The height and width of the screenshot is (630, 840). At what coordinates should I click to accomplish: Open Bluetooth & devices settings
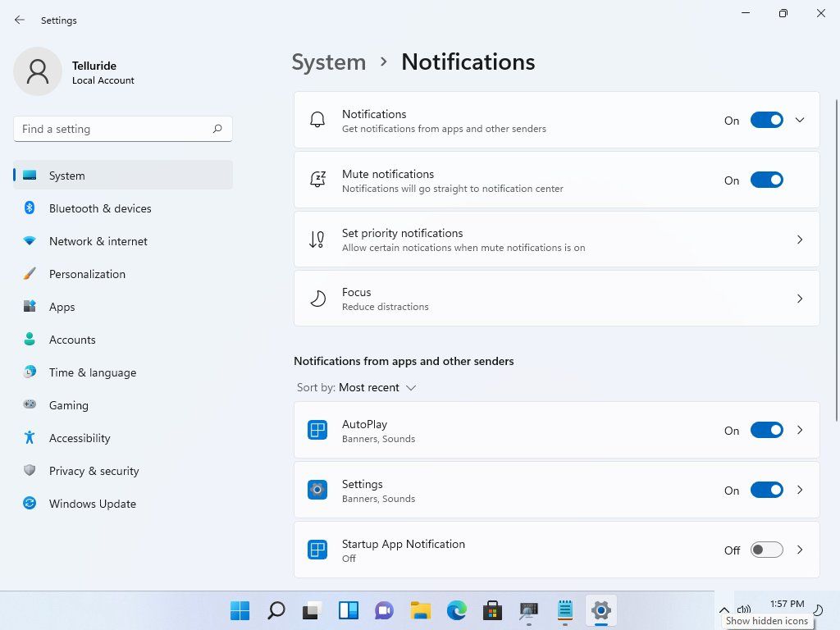click(x=100, y=208)
